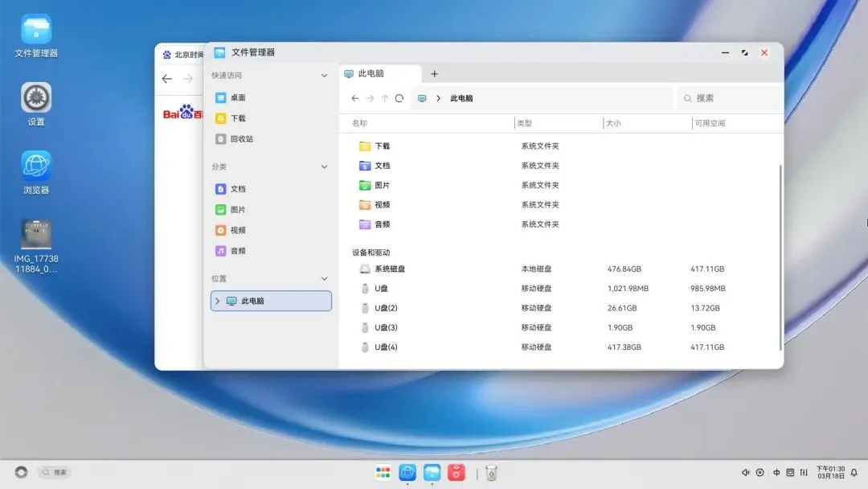868x489 pixels.
Task: Select the 下载 system folder row
Action: (559, 146)
